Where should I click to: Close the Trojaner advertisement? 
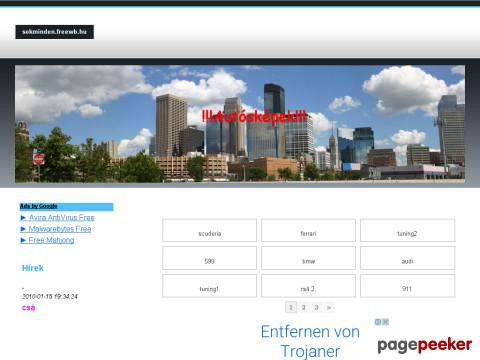pos(385,322)
